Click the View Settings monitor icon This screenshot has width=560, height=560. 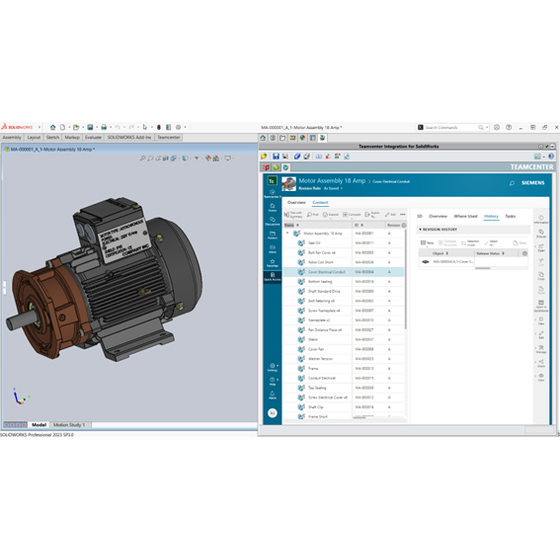(x=228, y=158)
